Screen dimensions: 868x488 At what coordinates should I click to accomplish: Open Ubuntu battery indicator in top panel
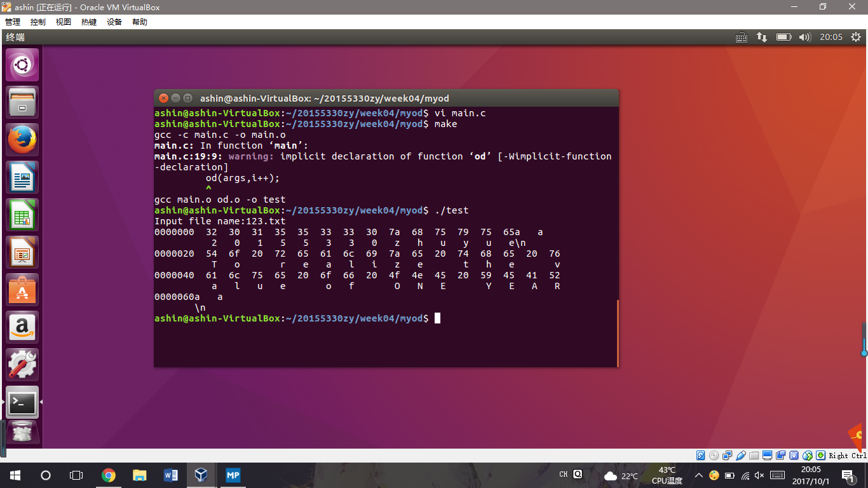tap(783, 37)
